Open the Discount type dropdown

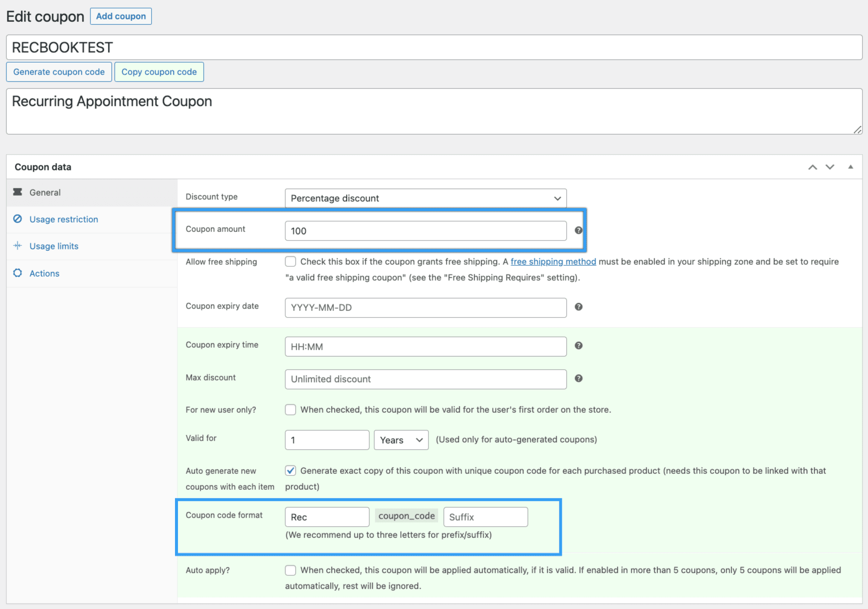click(426, 198)
